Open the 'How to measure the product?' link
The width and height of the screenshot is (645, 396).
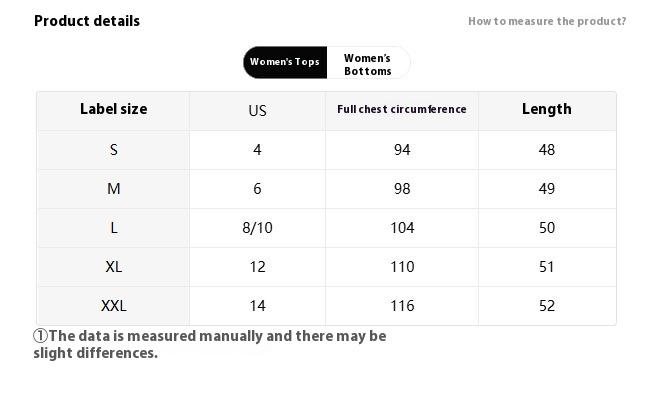[x=547, y=21]
